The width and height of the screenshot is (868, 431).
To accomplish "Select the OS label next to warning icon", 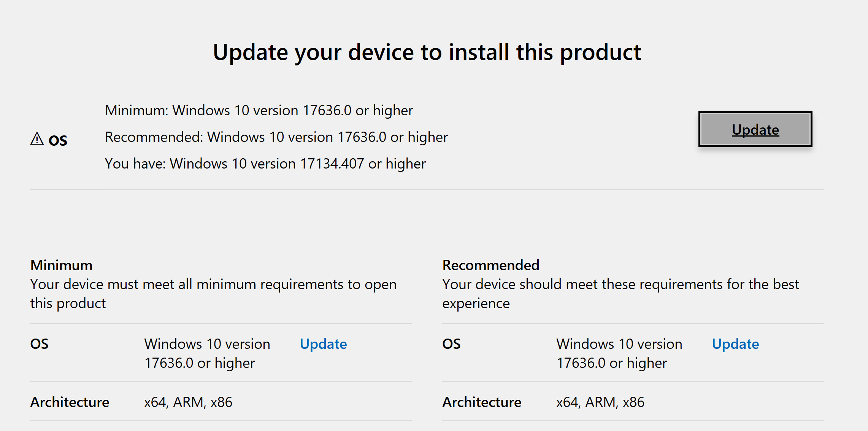I will coord(58,140).
